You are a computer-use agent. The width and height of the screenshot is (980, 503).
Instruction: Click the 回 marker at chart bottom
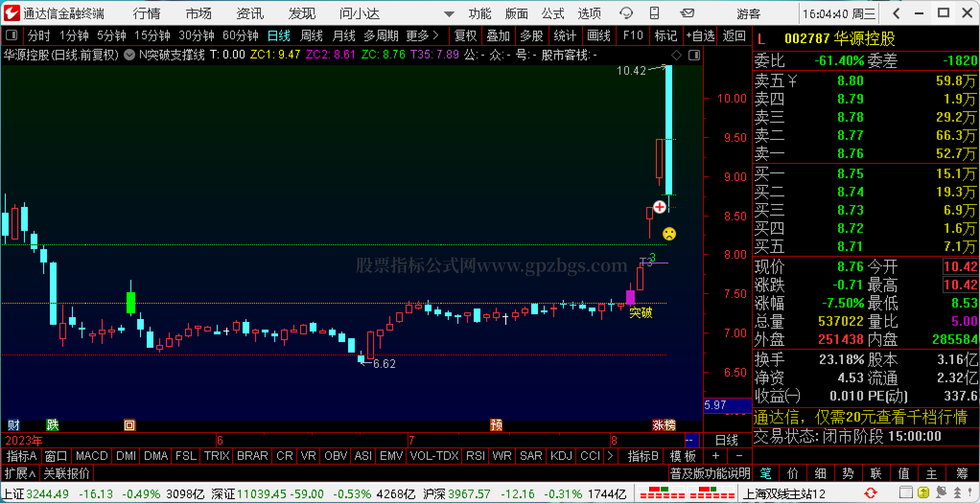pyautogui.click(x=129, y=425)
